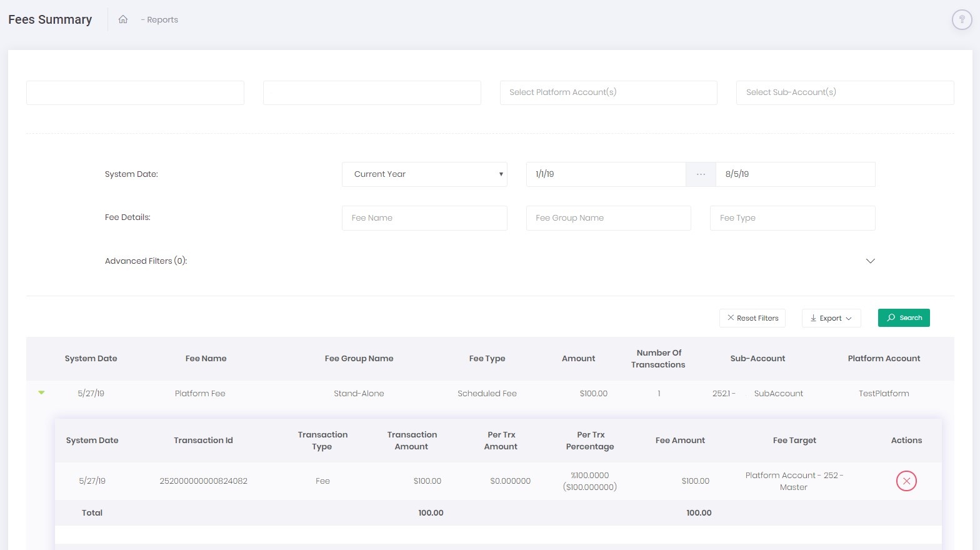Screen dimensions: 980x550
Task: Click the Fee Name filter field
Action: click(x=424, y=218)
